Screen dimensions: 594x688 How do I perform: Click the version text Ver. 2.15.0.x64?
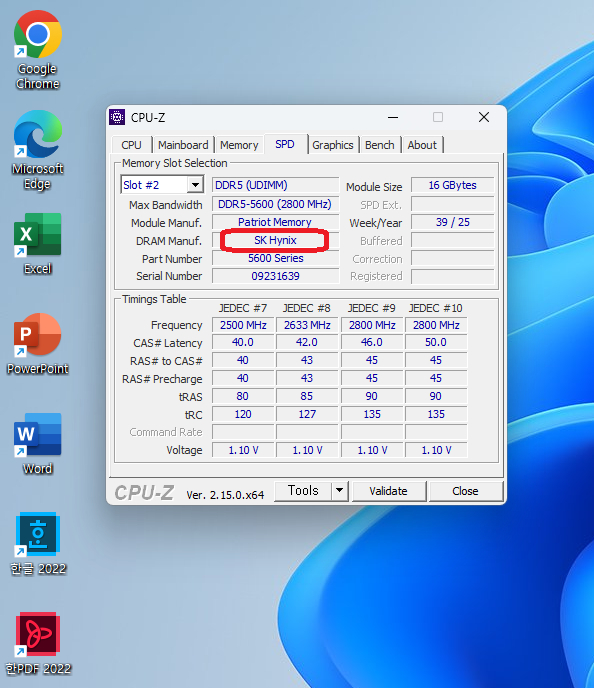[x=225, y=495]
